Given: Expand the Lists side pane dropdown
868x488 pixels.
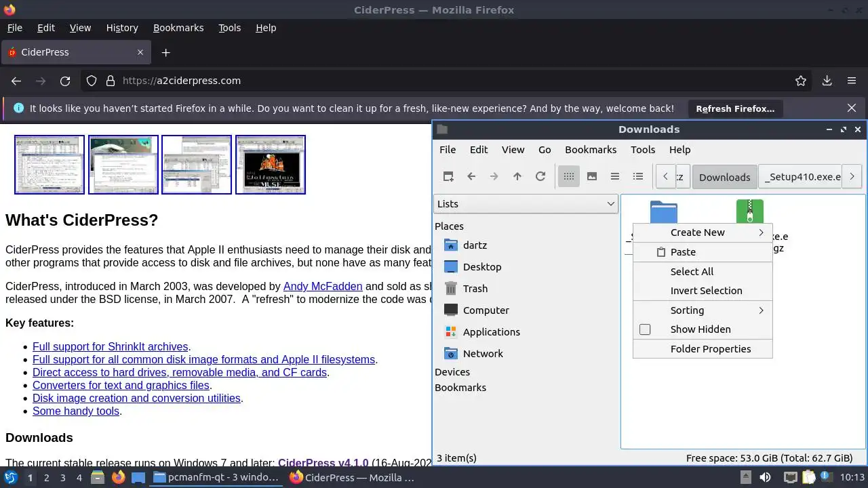Looking at the screenshot, I should (x=526, y=204).
